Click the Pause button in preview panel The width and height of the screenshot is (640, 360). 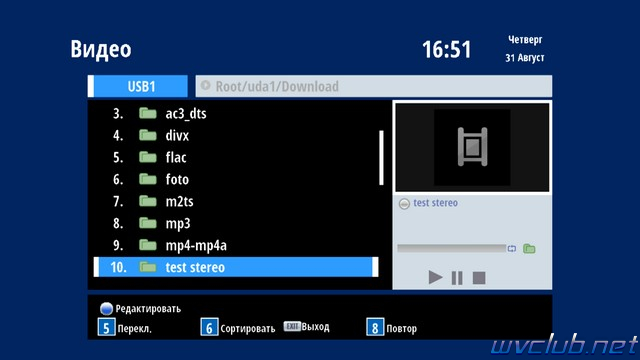(457, 278)
